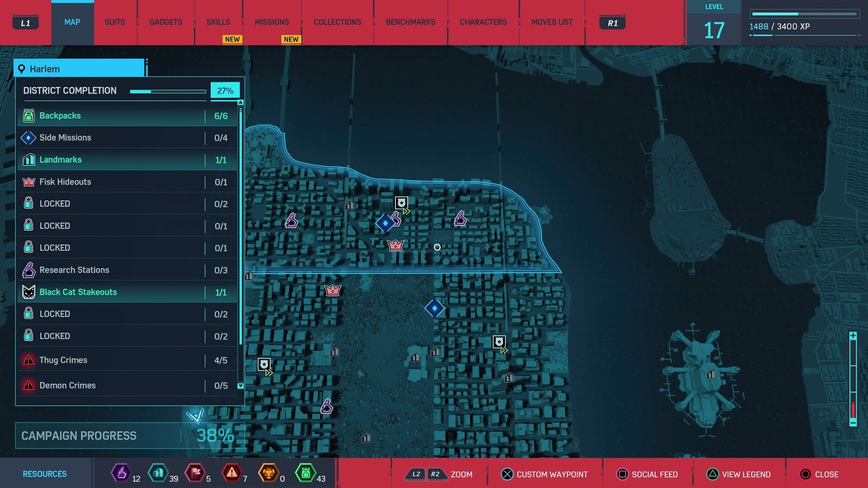The height and width of the screenshot is (488, 868).
Task: View the MOVES LIST tab
Action: 552,22
